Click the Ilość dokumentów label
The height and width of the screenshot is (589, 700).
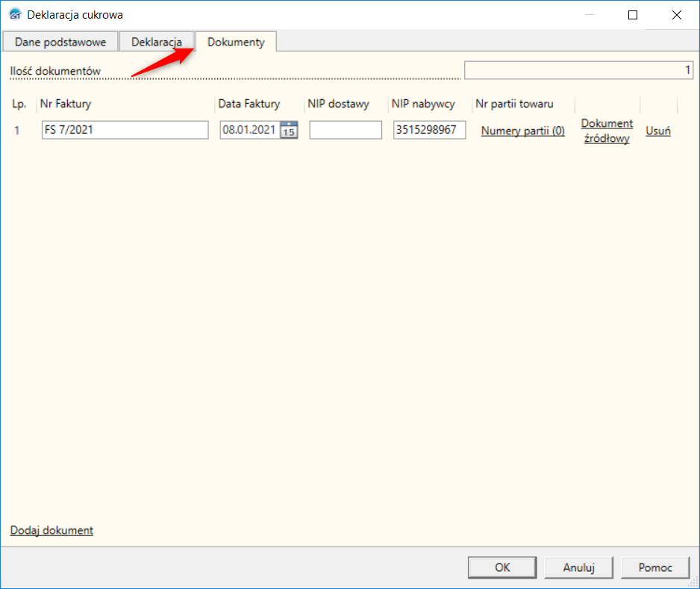55,71
